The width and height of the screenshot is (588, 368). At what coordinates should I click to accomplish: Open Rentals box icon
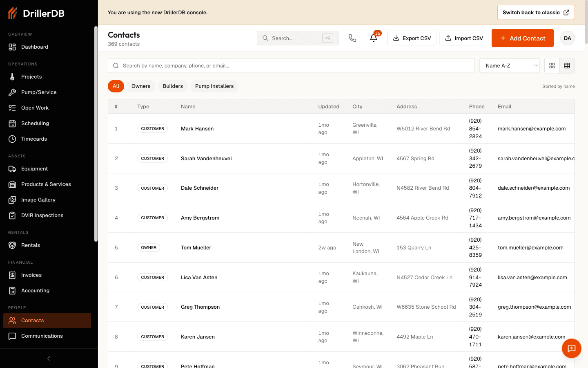(x=12, y=245)
